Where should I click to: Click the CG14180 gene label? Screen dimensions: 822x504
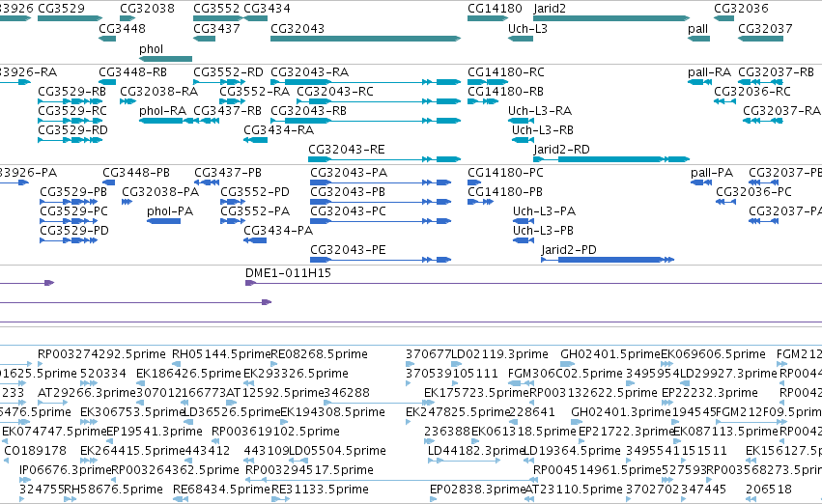(495, 9)
